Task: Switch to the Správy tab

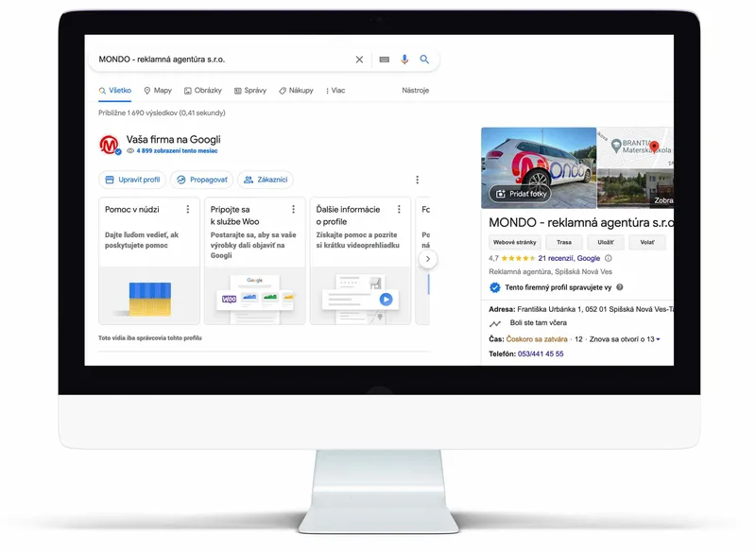Action: click(x=250, y=91)
